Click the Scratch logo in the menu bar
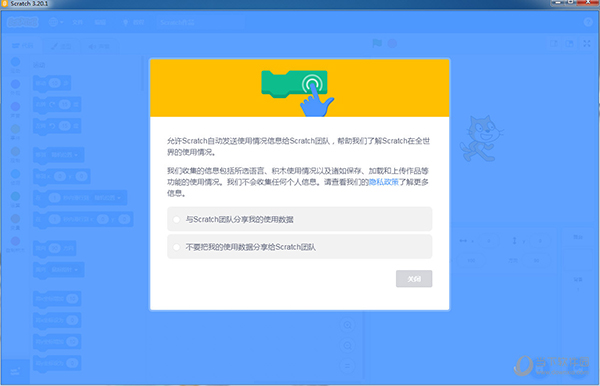The image size is (600, 386). click(x=23, y=23)
